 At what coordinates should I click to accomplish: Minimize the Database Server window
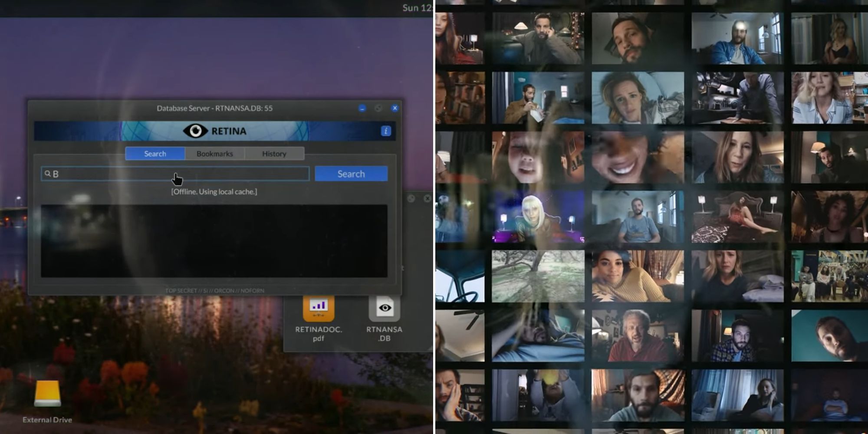[362, 108]
